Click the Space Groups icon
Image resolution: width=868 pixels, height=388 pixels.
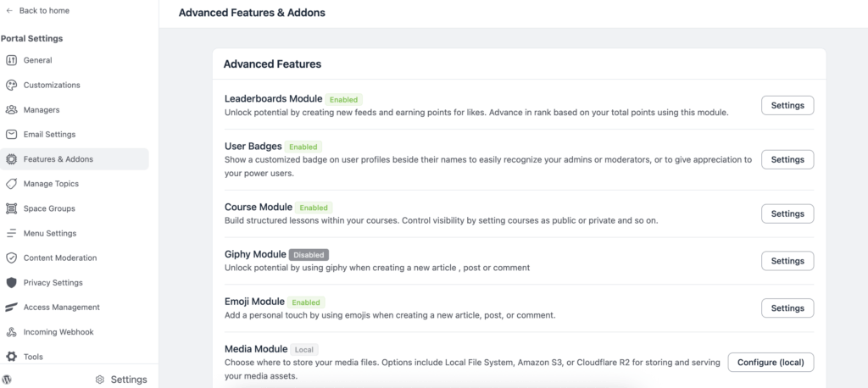tap(11, 208)
